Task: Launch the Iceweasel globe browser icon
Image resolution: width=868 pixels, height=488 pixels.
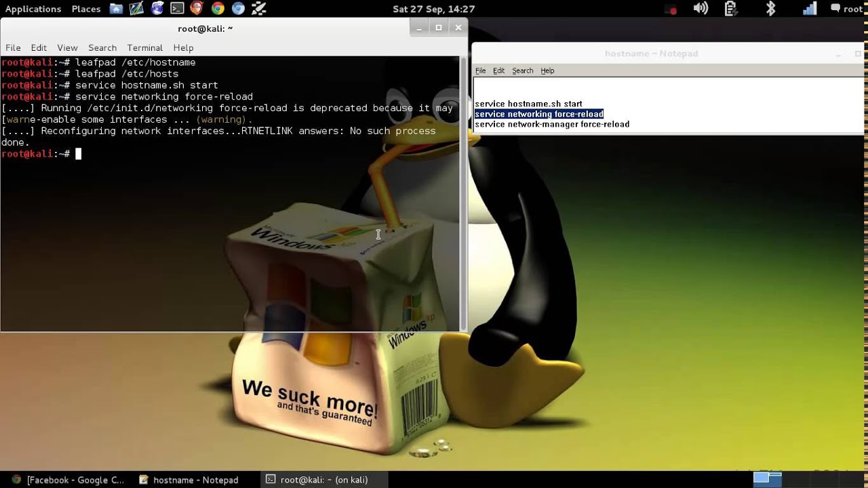Action: (x=157, y=9)
